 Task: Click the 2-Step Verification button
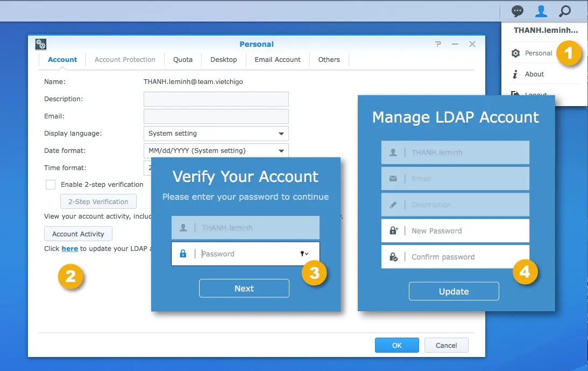(98, 201)
